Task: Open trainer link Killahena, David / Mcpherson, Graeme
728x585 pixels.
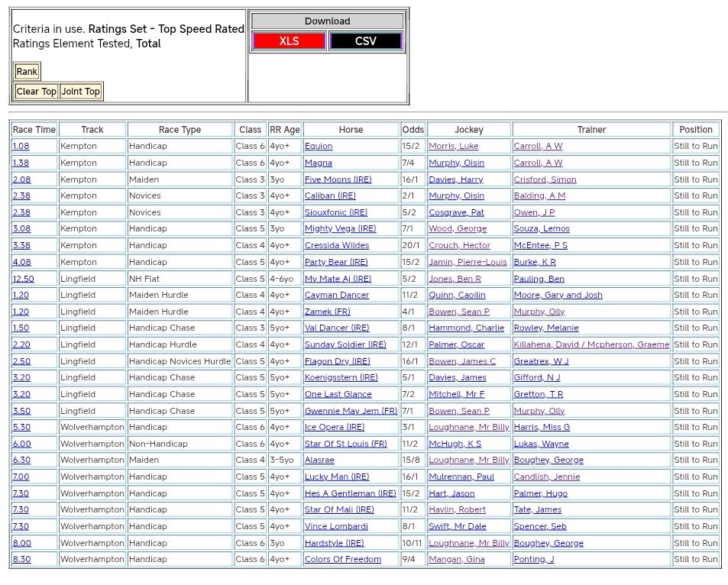Action: (x=591, y=345)
